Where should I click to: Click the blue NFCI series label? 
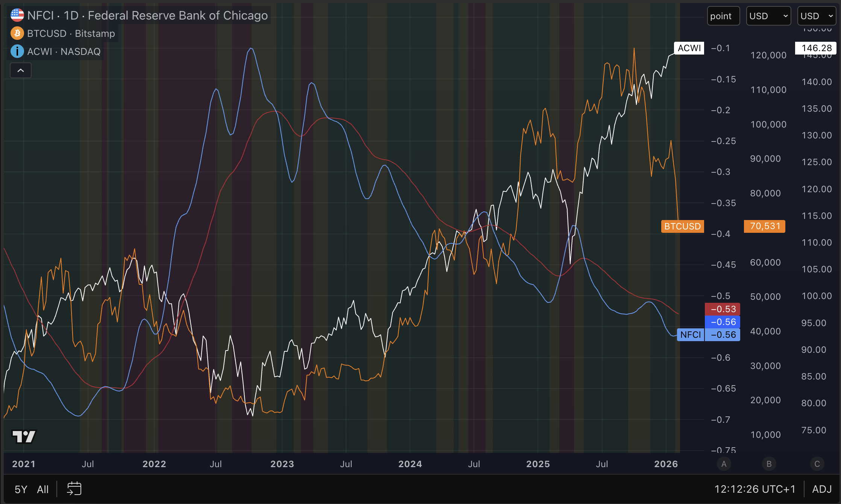[x=690, y=335]
